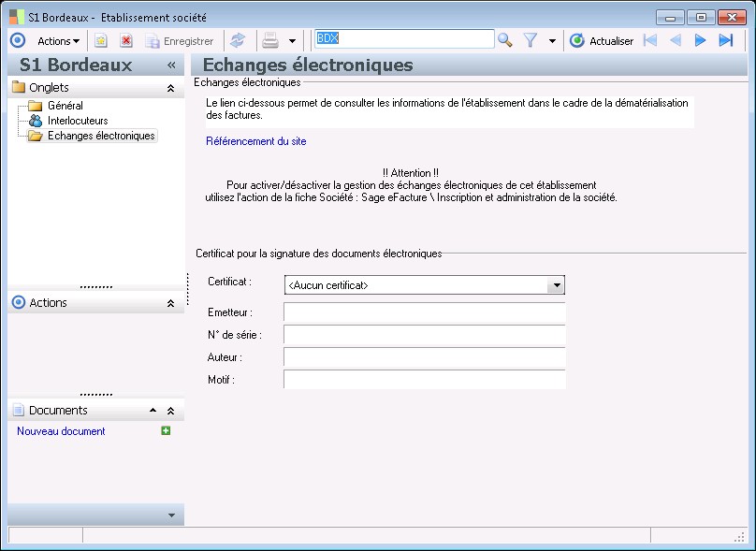Click the refresh arrows toolbar icon
This screenshot has width=756, height=551.
click(238, 41)
